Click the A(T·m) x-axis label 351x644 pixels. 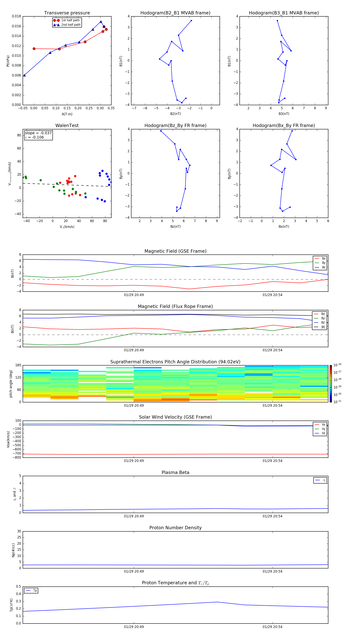point(67,114)
